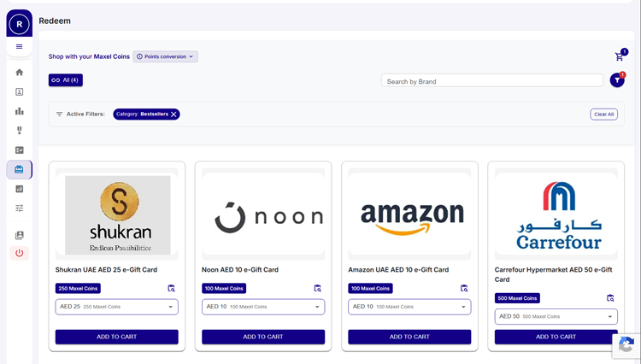Open Shukran AED 25 denomination dropdown

pyautogui.click(x=117, y=307)
